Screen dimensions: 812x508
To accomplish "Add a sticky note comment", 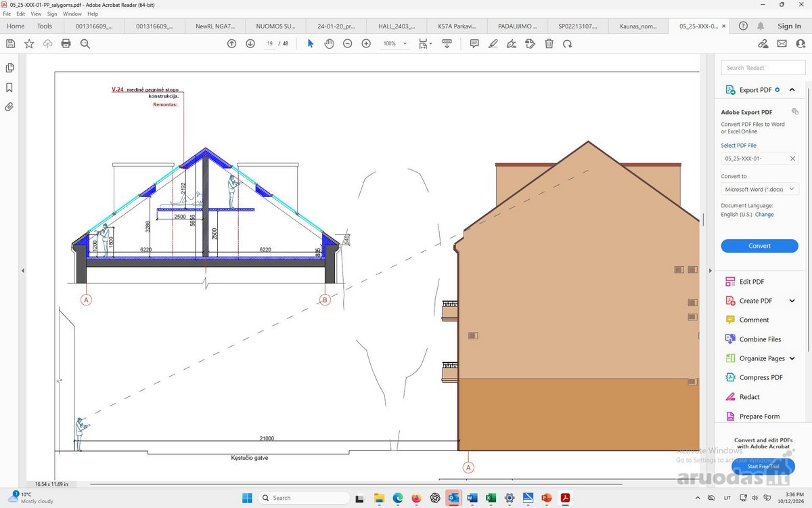I will (x=474, y=43).
